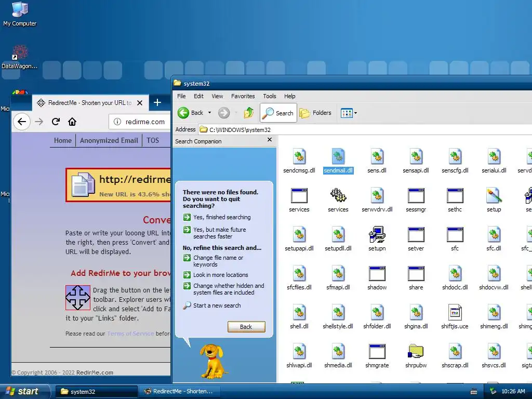Open the Anonymized Email link
The height and width of the screenshot is (399, 532).
(x=109, y=140)
